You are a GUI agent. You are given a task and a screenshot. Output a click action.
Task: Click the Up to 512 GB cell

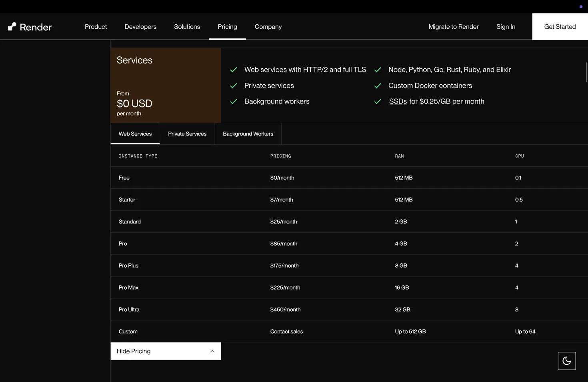(x=410, y=332)
